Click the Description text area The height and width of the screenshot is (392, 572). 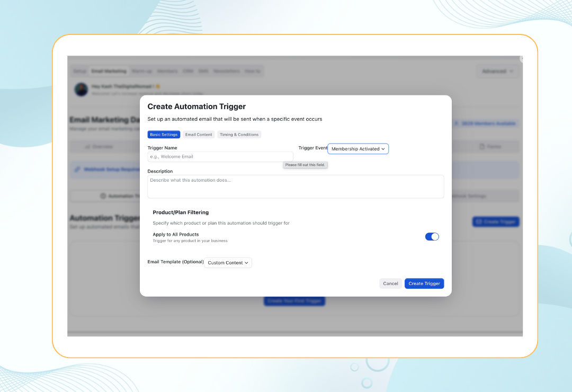tap(296, 186)
